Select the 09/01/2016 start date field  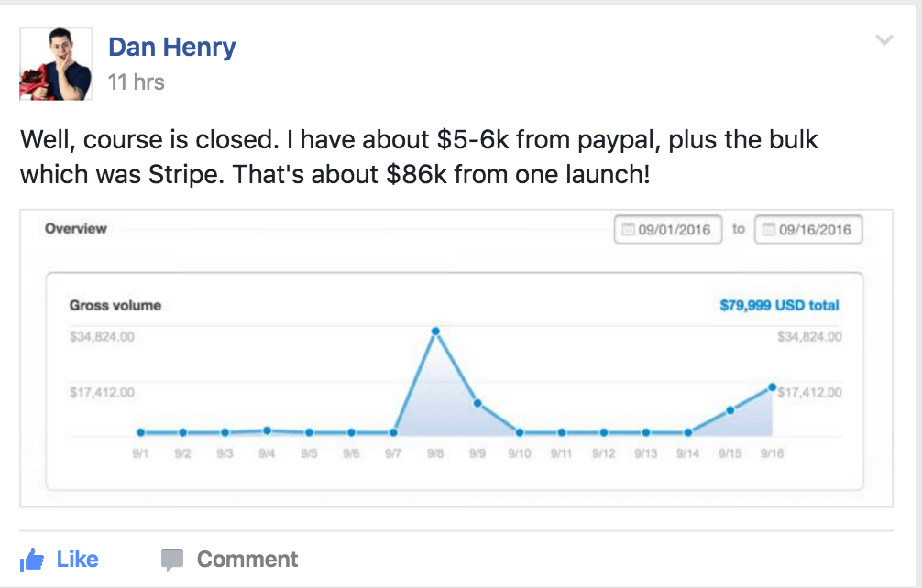[x=667, y=229]
